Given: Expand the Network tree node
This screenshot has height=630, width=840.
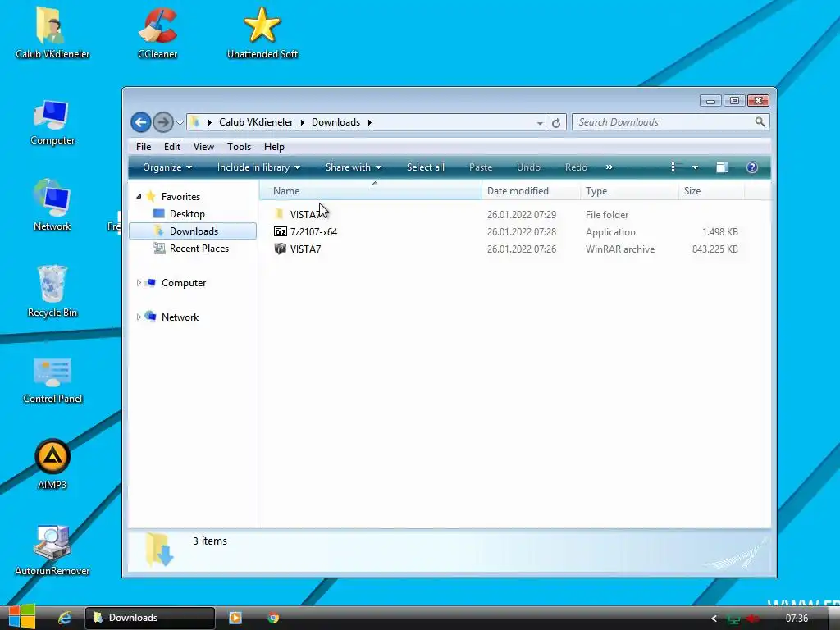Looking at the screenshot, I should pos(139,317).
